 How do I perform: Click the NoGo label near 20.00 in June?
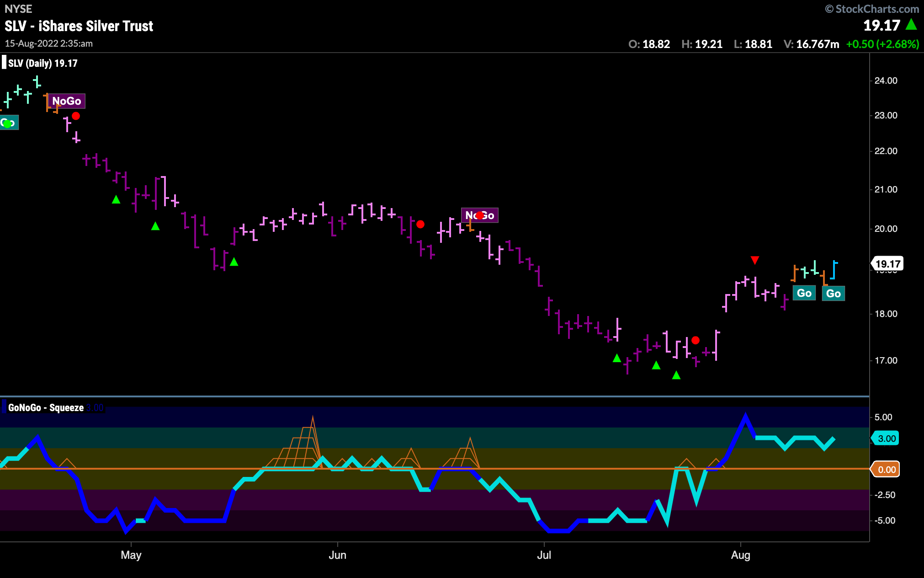pyautogui.click(x=480, y=215)
